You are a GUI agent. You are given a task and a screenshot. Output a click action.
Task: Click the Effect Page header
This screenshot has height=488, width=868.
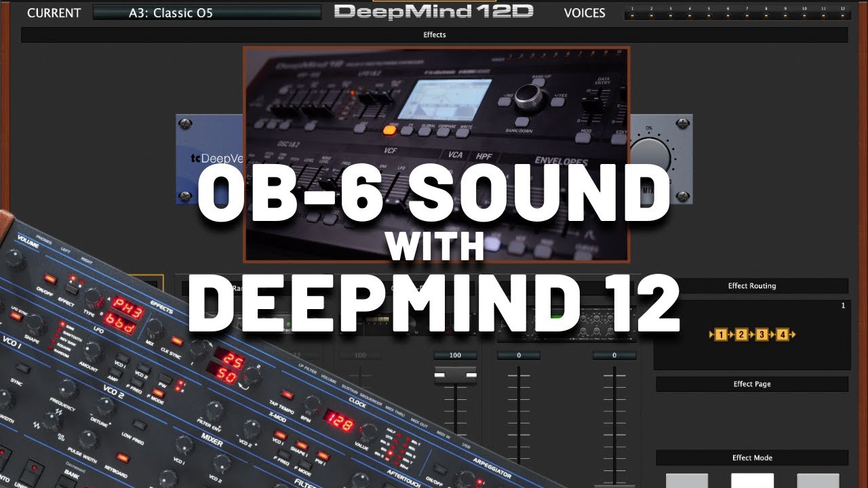pyautogui.click(x=752, y=384)
